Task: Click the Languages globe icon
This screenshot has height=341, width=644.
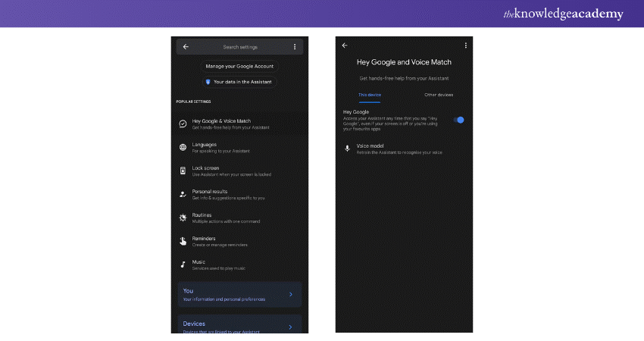Action: click(x=183, y=147)
